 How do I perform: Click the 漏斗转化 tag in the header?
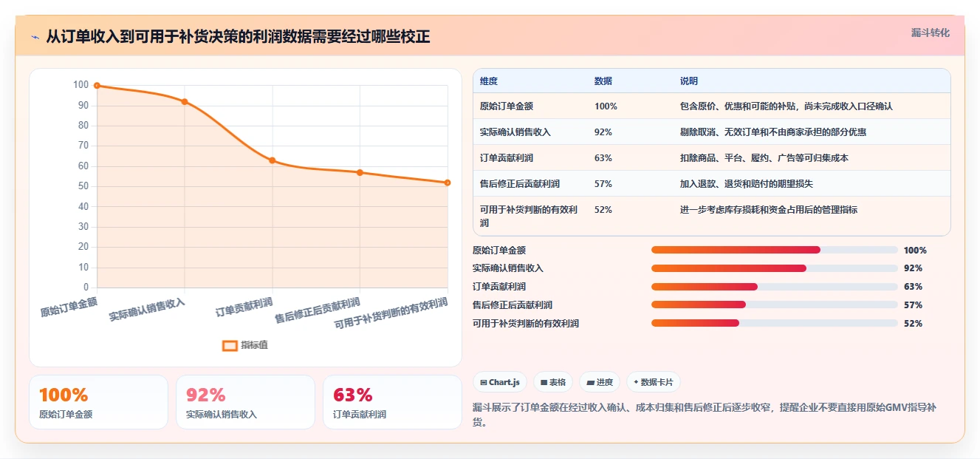click(930, 33)
